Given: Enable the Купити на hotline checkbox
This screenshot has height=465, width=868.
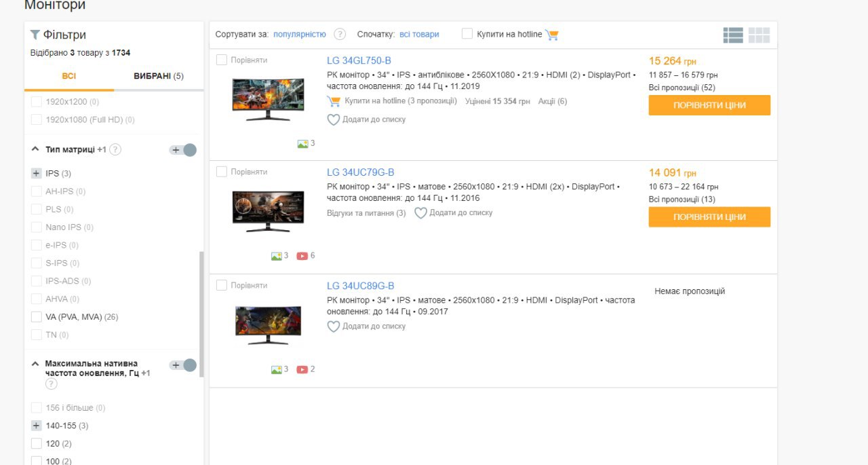Looking at the screenshot, I should tap(467, 34).
